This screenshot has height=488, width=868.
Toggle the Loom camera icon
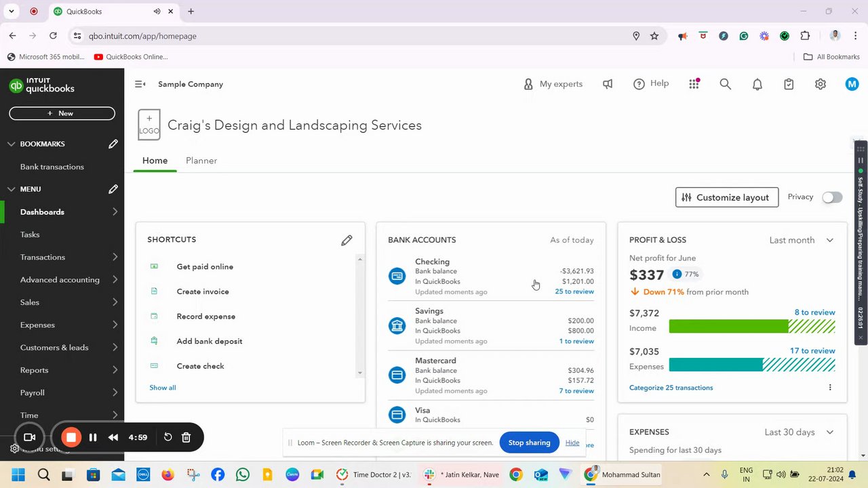pyautogui.click(x=29, y=437)
